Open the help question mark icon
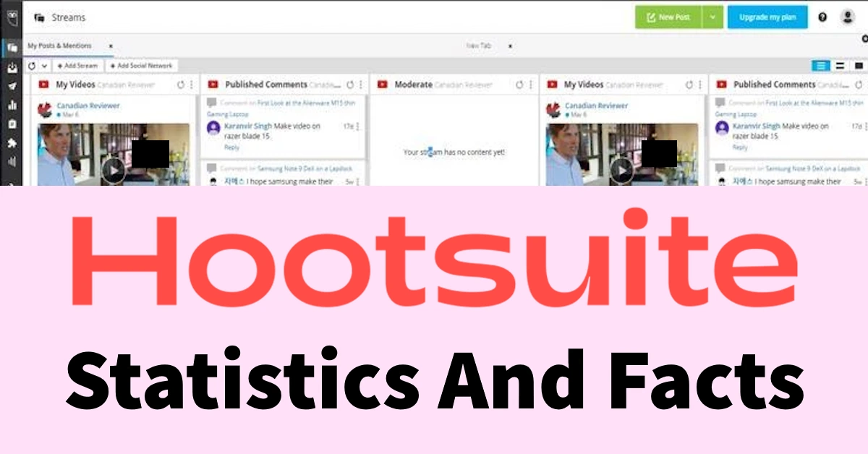Image resolution: width=868 pixels, height=454 pixels. pos(822,17)
